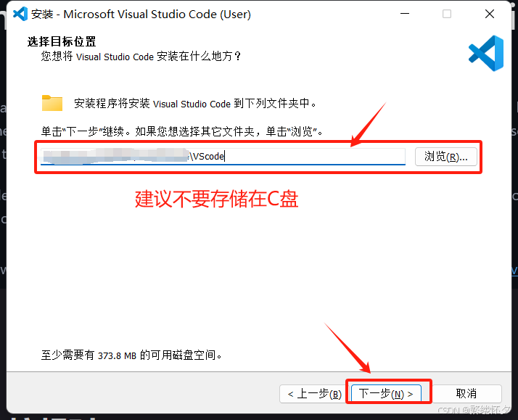
Task: Click text 安装程序将安装 Visual Studio Code 到下列文件夹中
Action: click(195, 103)
